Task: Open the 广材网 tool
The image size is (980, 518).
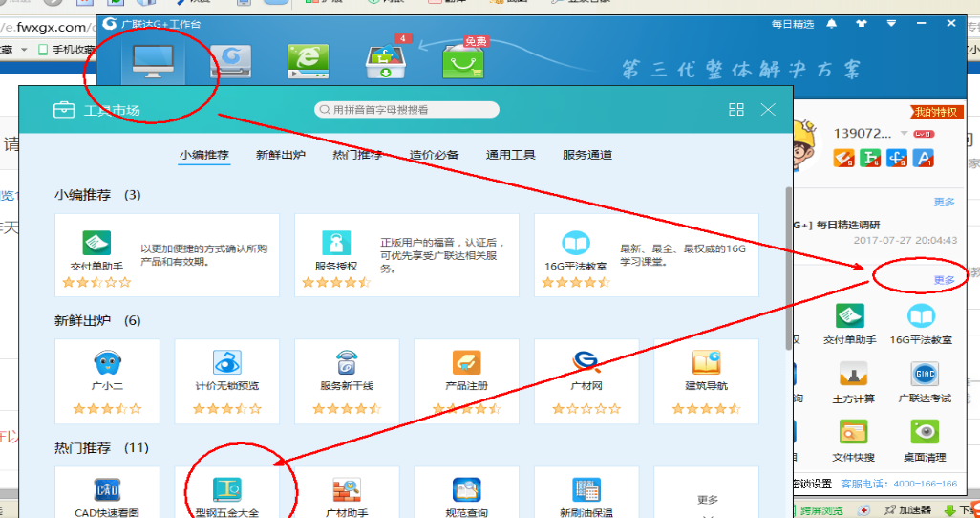Action: tap(586, 381)
